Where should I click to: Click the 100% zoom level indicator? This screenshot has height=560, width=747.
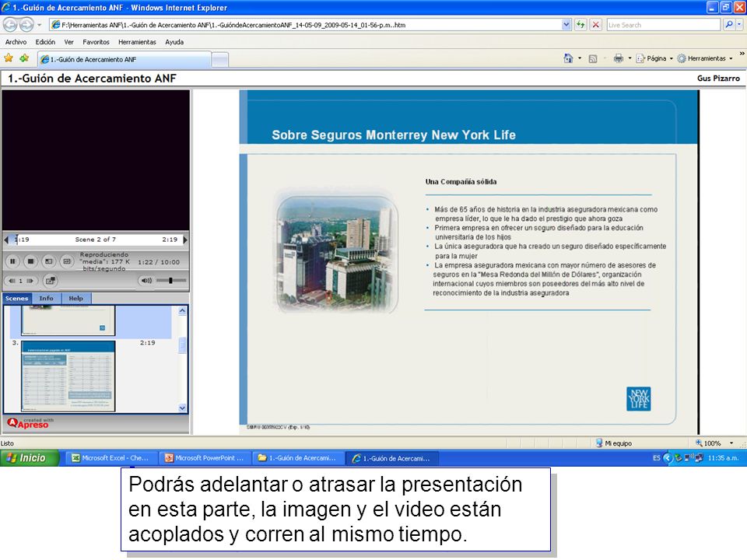click(x=708, y=443)
